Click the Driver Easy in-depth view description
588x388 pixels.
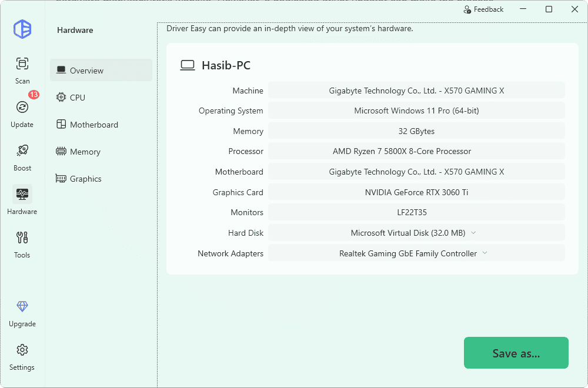(289, 28)
